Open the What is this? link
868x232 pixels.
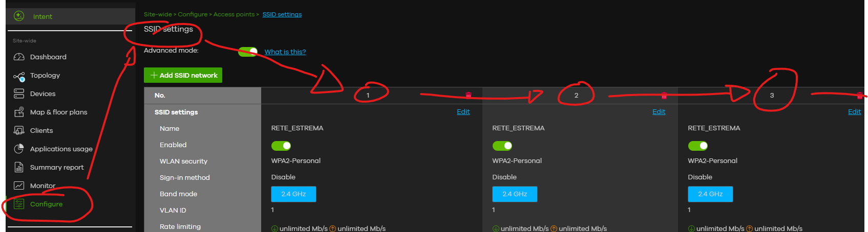pos(285,52)
